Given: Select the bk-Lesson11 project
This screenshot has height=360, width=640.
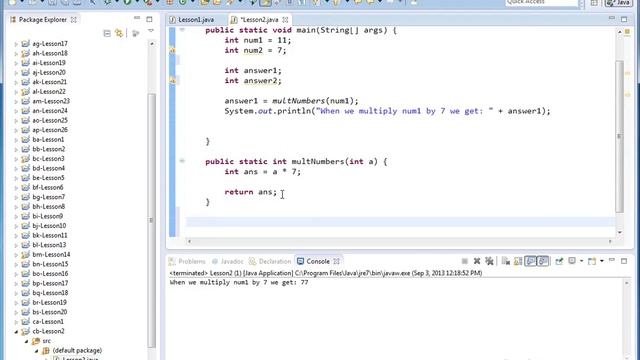Looking at the screenshot, I should point(50,236).
